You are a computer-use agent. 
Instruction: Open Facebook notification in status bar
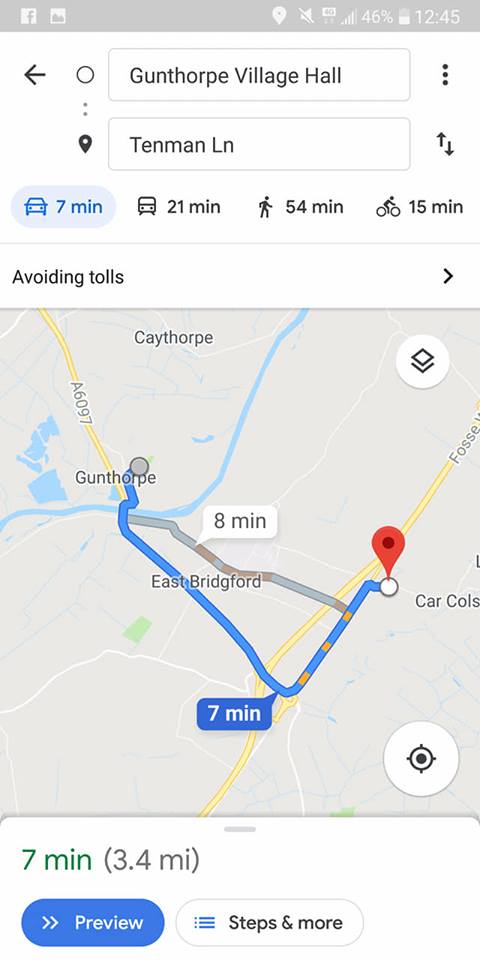pyautogui.click(x=28, y=16)
